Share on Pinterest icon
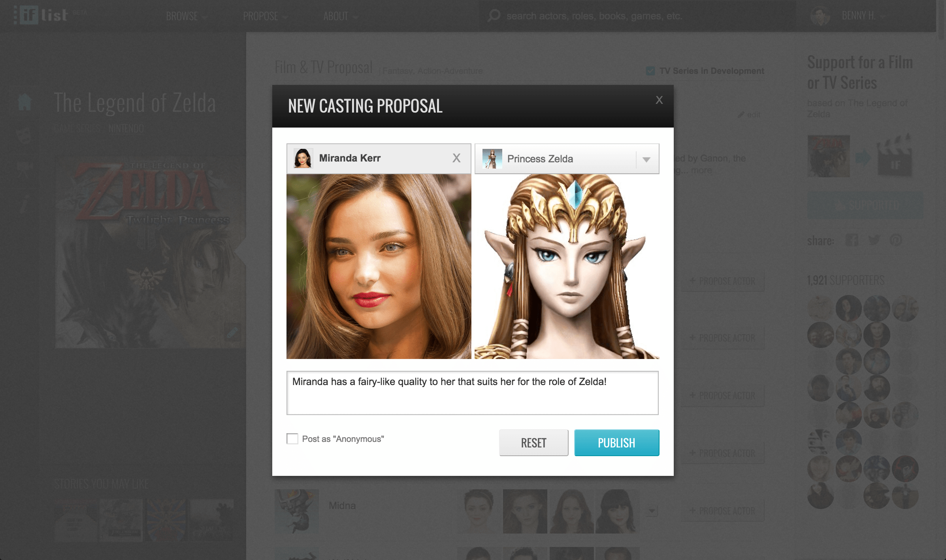 click(x=896, y=240)
